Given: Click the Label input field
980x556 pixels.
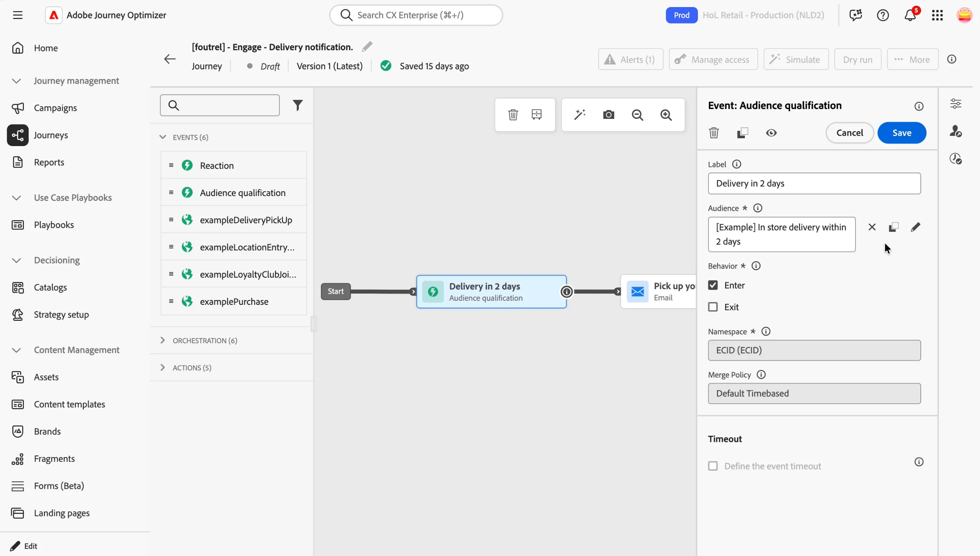Looking at the screenshot, I should click(814, 184).
